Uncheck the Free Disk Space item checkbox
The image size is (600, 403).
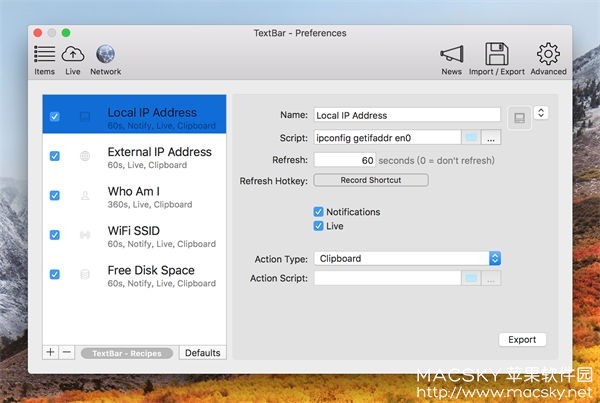click(x=55, y=274)
